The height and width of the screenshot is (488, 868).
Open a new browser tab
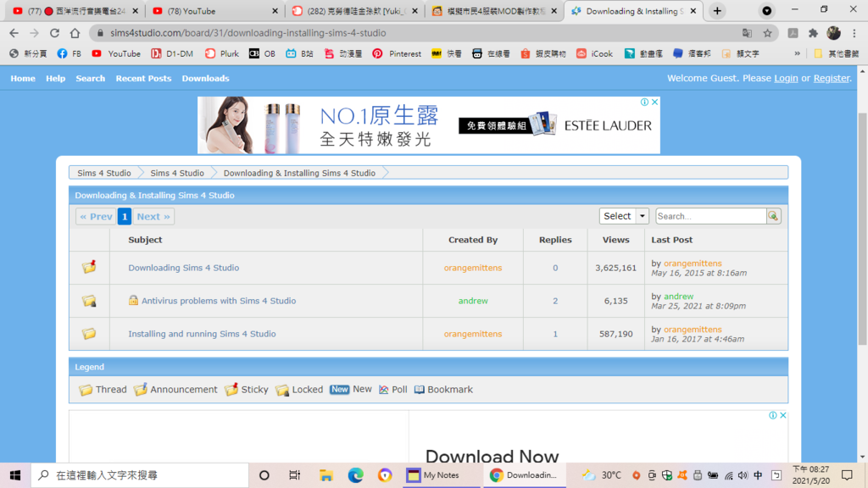tap(717, 11)
